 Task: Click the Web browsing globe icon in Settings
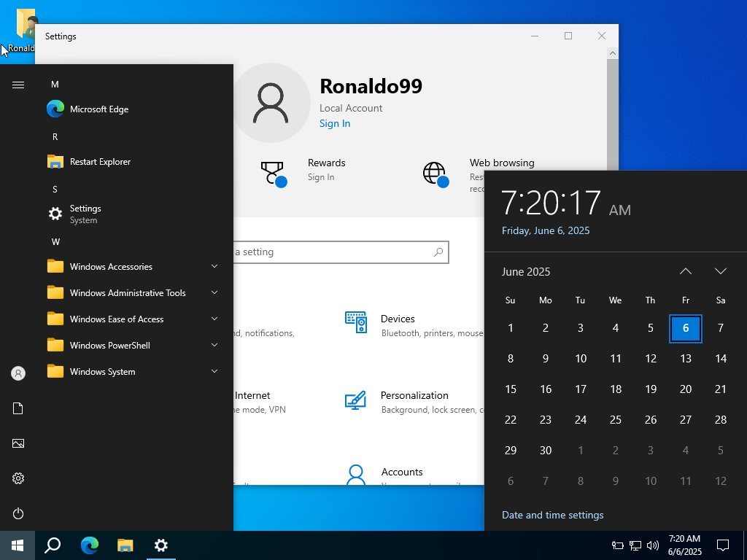436,174
